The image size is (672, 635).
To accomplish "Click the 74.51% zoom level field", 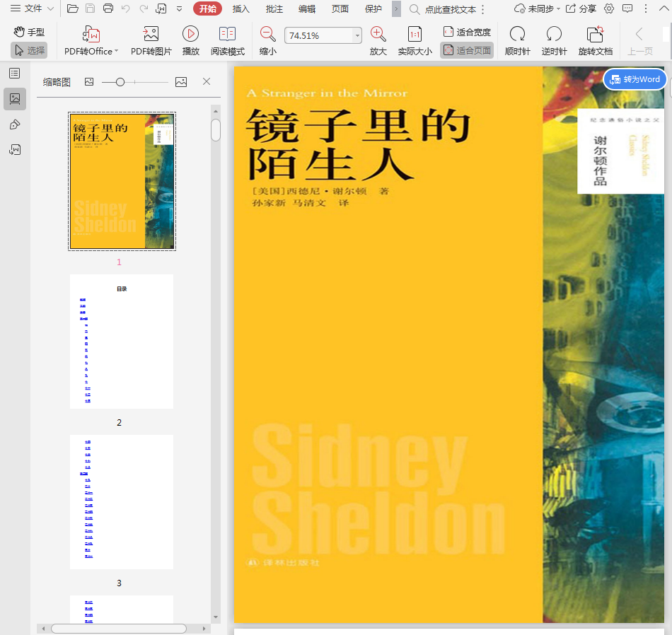I will click(x=319, y=35).
